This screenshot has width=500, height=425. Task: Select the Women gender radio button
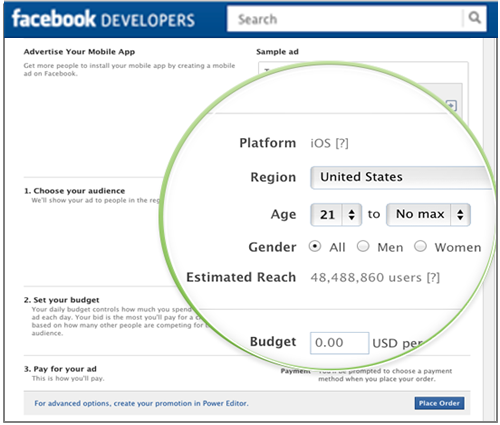point(420,247)
